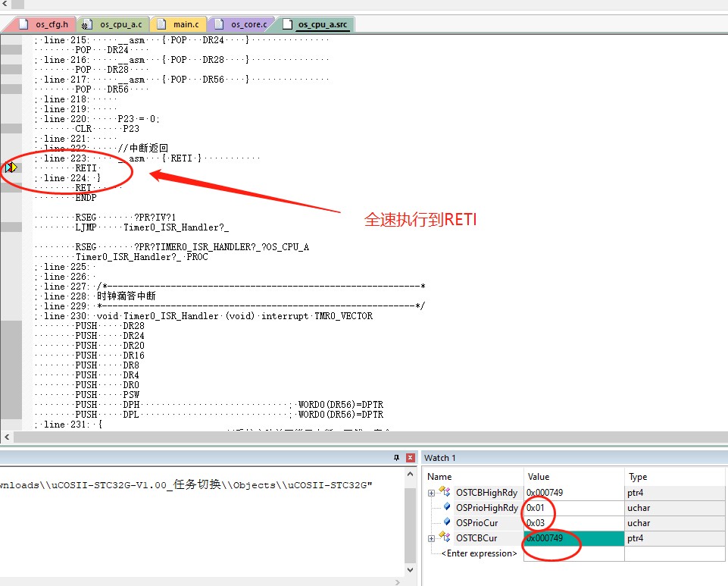
Task: Click the os_cpu_a.c gear file icon
Action: coord(86,24)
